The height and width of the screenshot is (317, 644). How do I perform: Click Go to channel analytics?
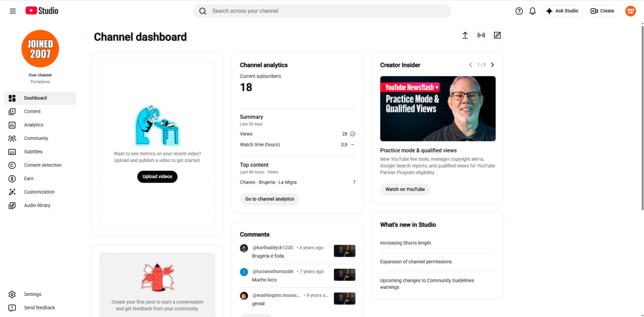click(x=270, y=199)
